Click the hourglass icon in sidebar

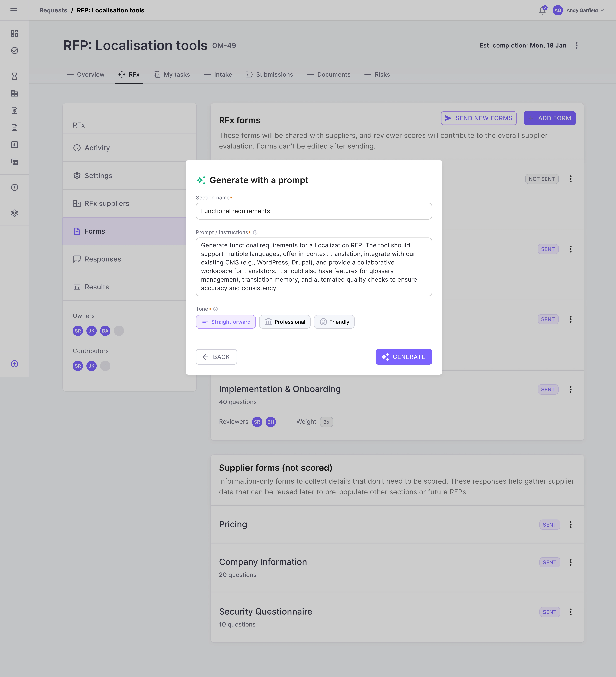(14, 76)
